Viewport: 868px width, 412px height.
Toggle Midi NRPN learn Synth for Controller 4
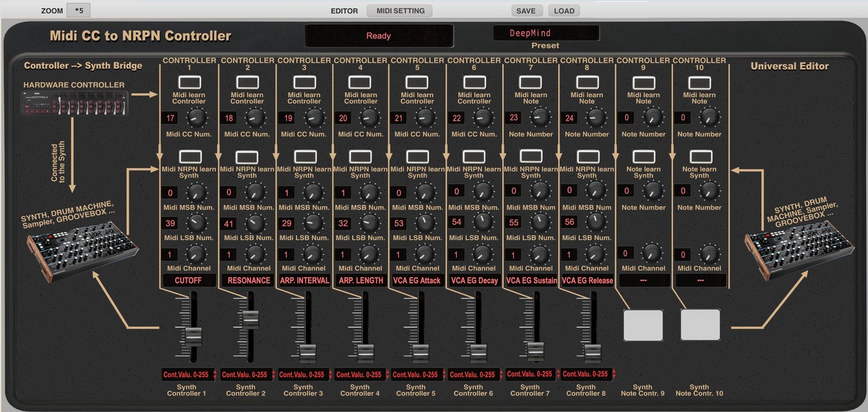[361, 156]
